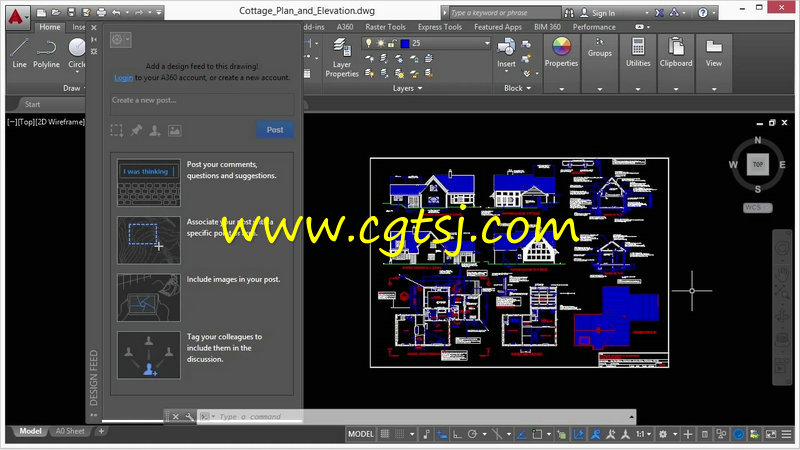The image size is (800, 450).
Task: Switch to the Home ribbon tab
Action: (x=49, y=27)
